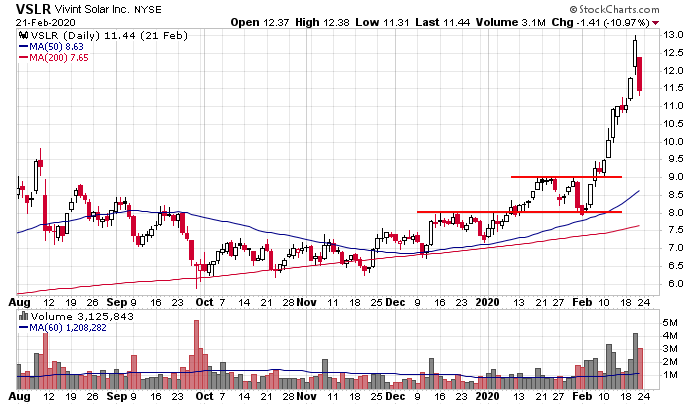Click the 9.0 price axis label

[675, 177]
